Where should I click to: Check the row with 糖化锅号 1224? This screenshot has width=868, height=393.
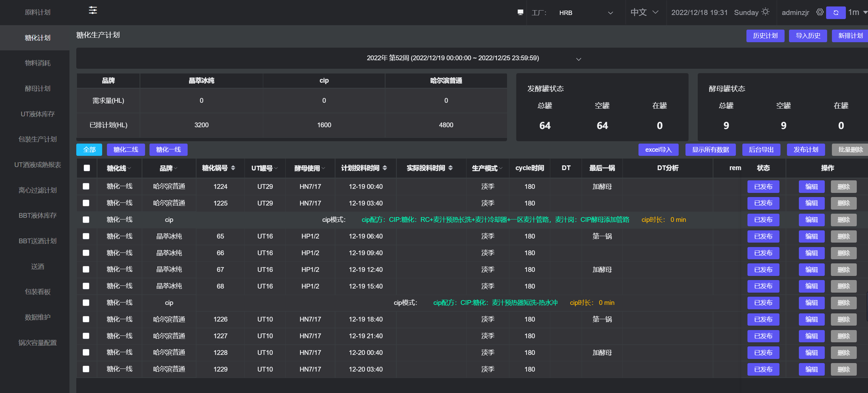pyautogui.click(x=86, y=186)
